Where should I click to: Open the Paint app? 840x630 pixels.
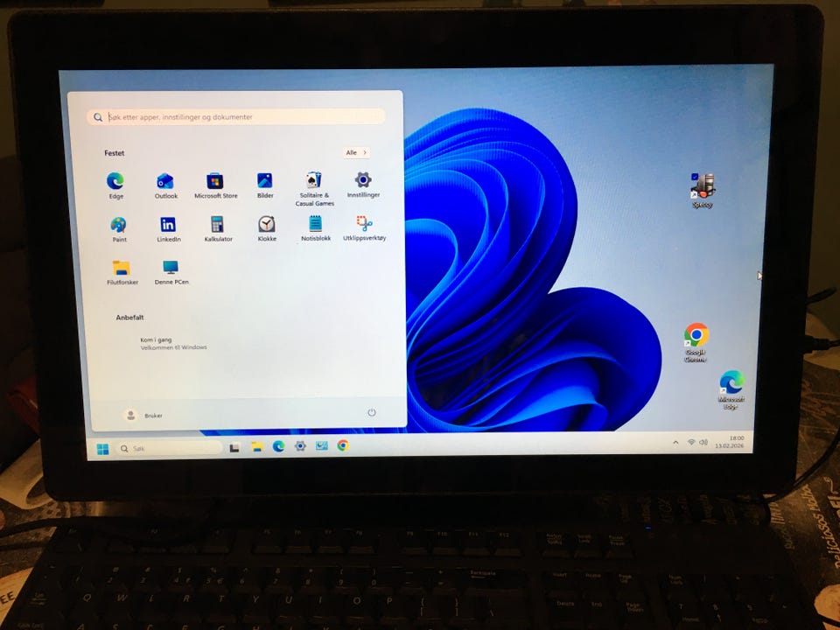click(x=119, y=229)
